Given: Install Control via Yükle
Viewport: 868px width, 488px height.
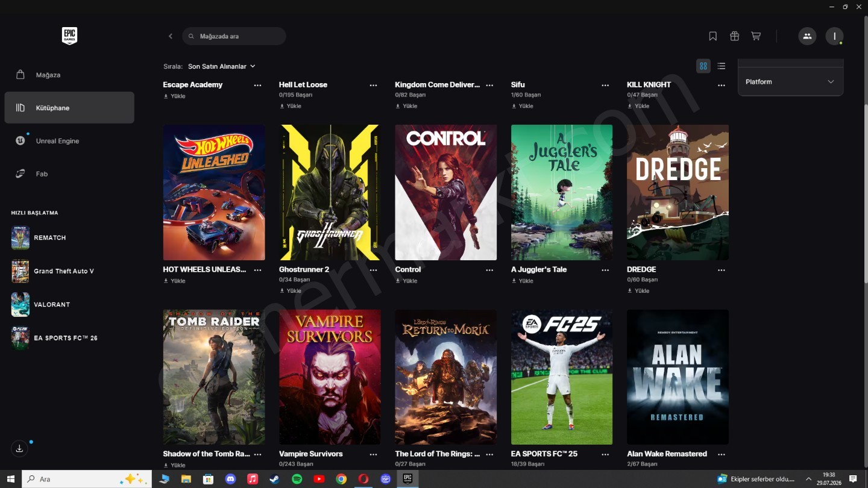Looking at the screenshot, I should point(407,281).
